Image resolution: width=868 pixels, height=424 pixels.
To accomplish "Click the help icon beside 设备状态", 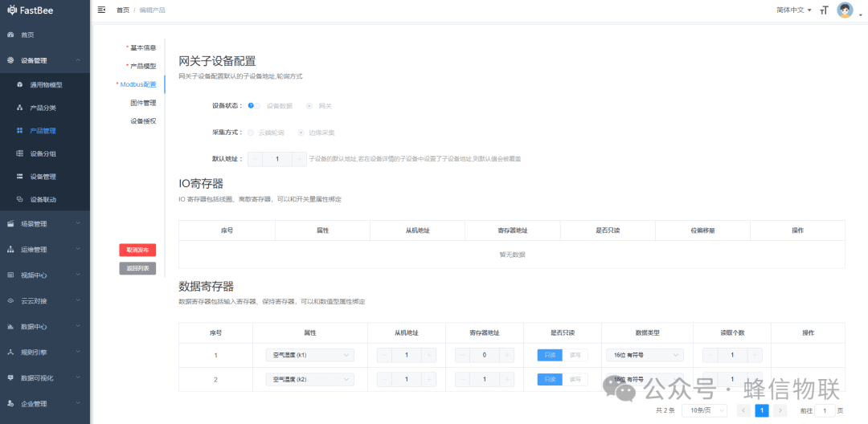I will click(x=251, y=105).
